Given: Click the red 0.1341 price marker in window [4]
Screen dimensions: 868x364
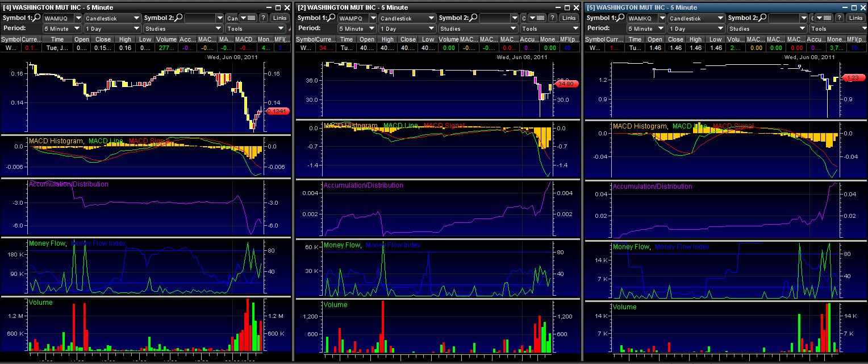Looking at the screenshot, I should [277, 111].
